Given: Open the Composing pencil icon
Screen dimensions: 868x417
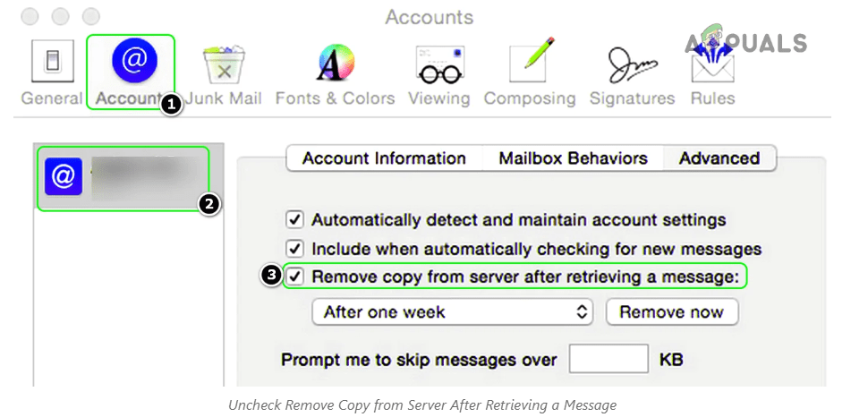Looking at the screenshot, I should (532, 61).
